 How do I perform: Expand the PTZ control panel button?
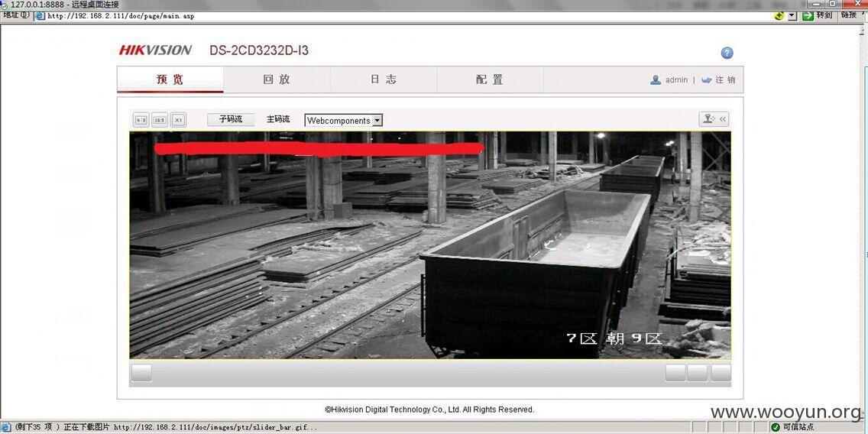point(714,119)
